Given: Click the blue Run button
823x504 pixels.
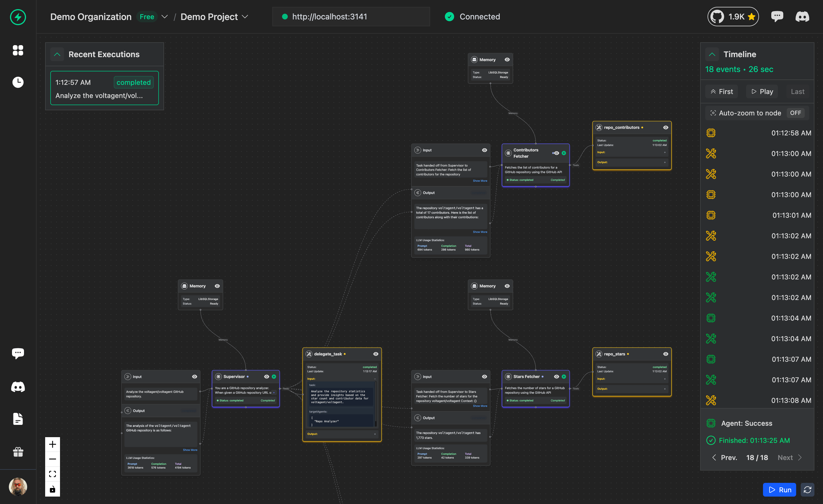Looking at the screenshot, I should (x=779, y=490).
